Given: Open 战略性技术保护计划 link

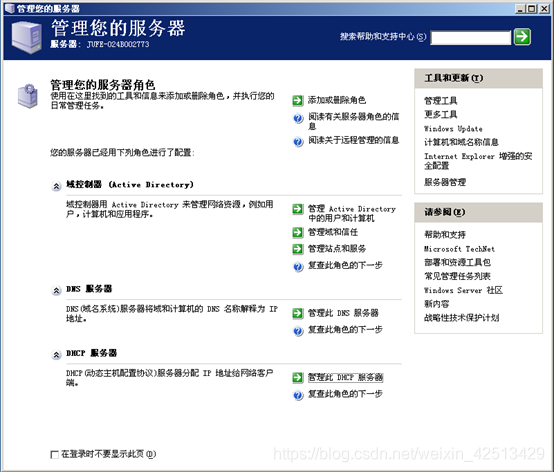Looking at the screenshot, I should point(461,318).
